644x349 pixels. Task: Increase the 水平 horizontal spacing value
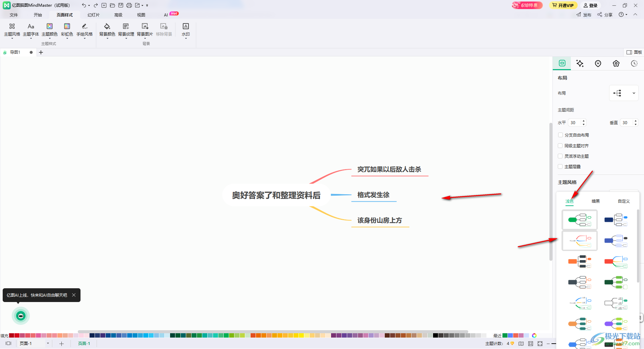584,121
